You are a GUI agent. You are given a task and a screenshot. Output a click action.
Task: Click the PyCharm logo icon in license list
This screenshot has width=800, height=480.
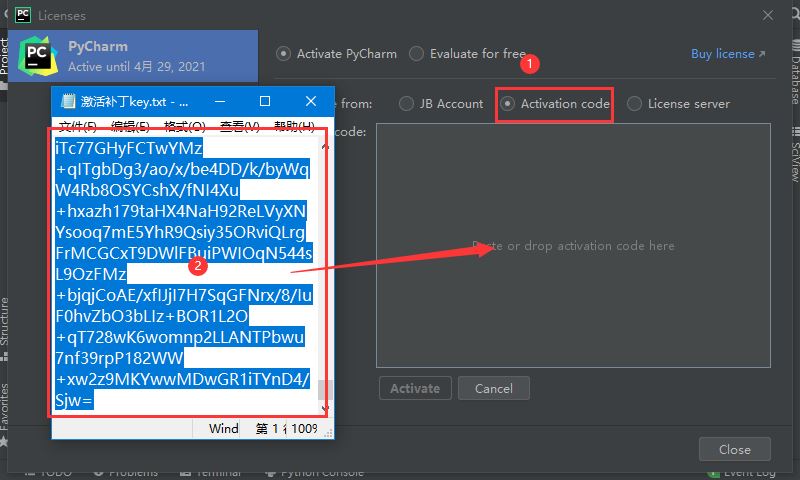(x=38, y=56)
